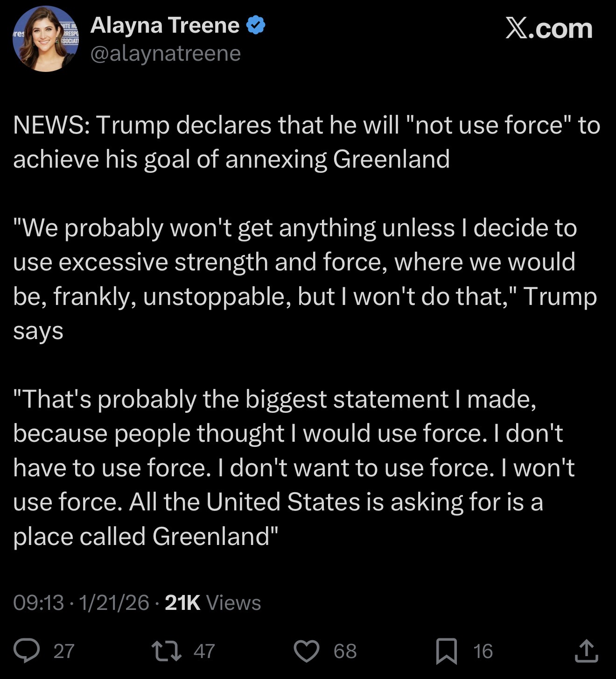
Task: Open the @alaynatreene handle link
Action: point(166,53)
